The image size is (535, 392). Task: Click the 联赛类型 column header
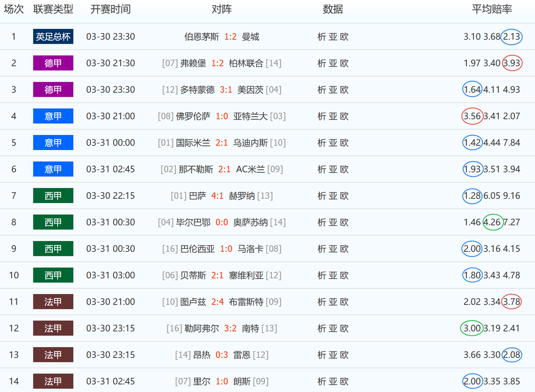click(53, 9)
